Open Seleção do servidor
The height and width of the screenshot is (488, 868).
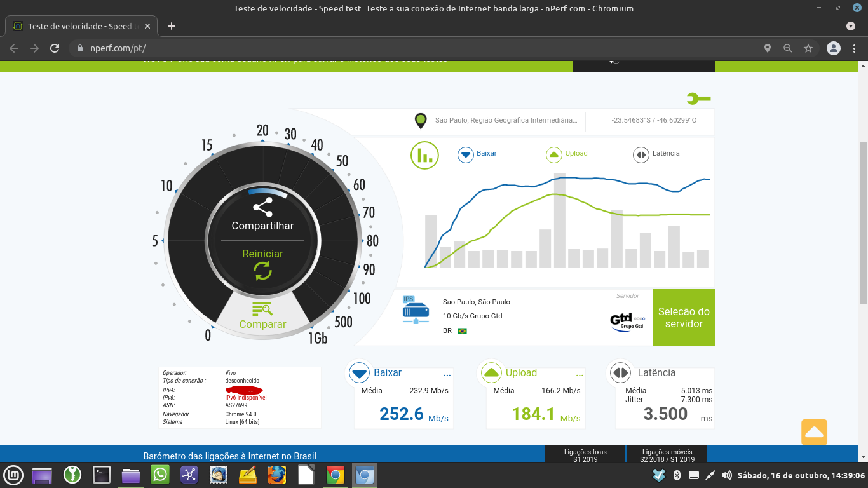684,317
